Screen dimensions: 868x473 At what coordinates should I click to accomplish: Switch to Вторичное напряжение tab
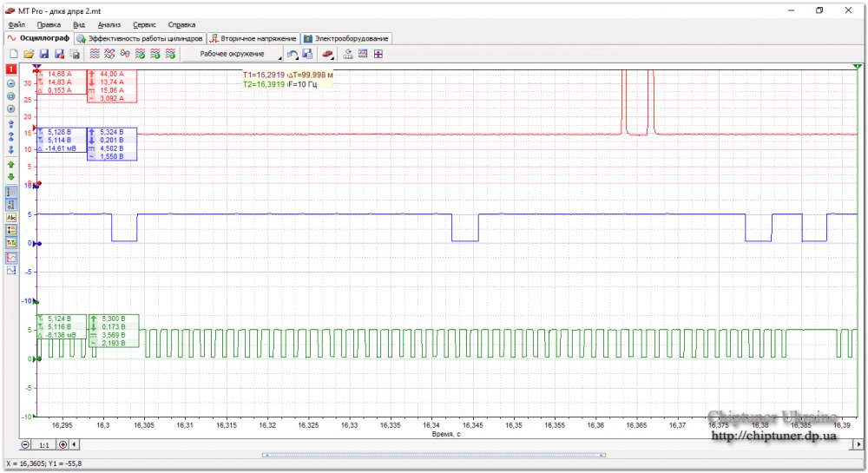click(x=253, y=39)
